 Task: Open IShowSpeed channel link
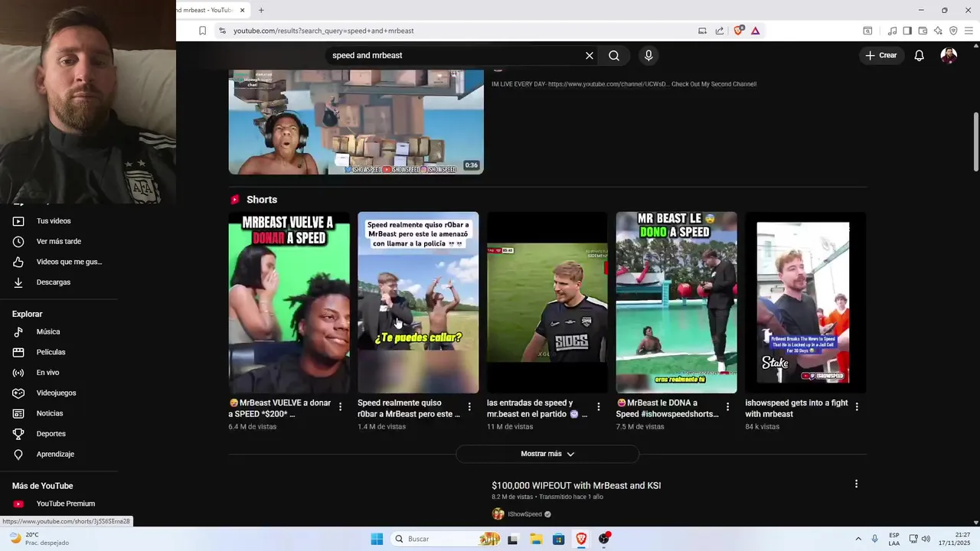[524, 514]
